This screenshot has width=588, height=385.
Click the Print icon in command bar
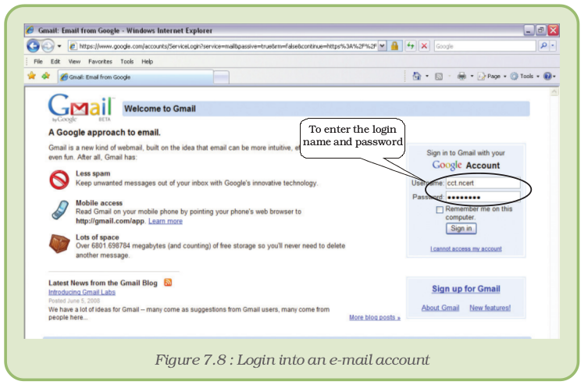(461, 76)
